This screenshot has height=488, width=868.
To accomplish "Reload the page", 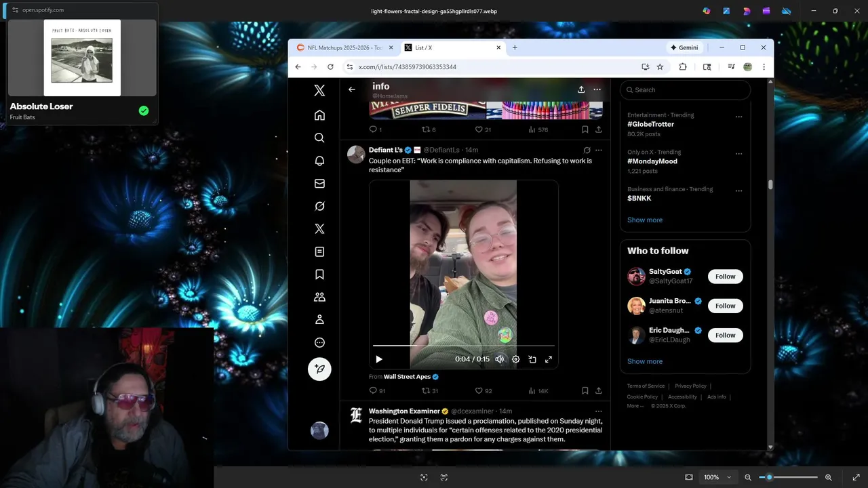I will 330,67.
